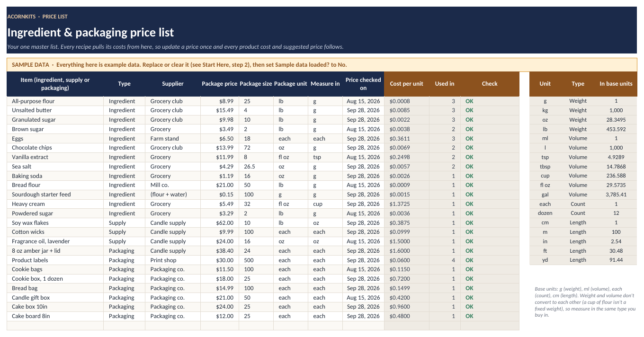Click the 91.44 base units value
Image resolution: width=644 pixels, height=337 pixels.
click(616, 260)
